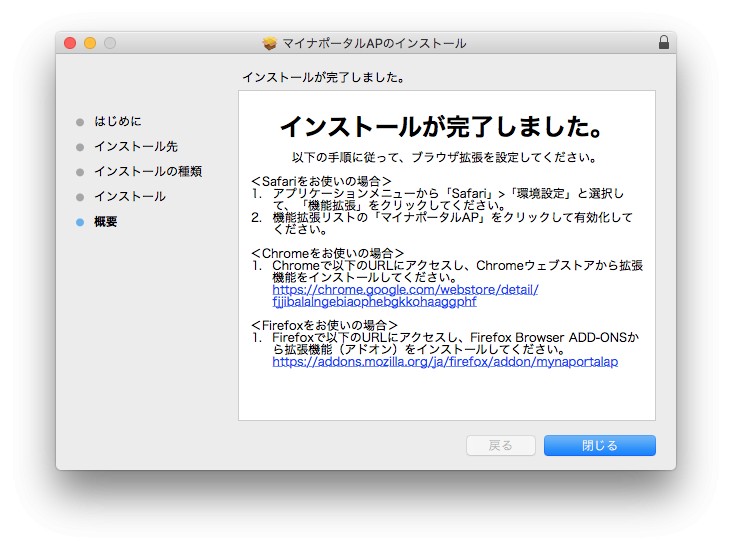This screenshot has height=550, width=732.
Task: Click the bullet dot beside インストールの種類
Action: (80, 172)
